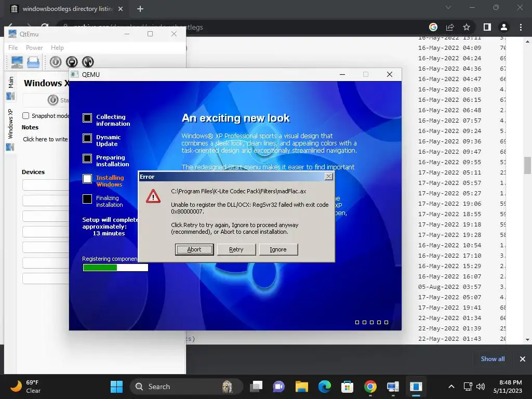This screenshot has height=399, width=532.
Task: Open Task View from the taskbar
Action: (256, 387)
